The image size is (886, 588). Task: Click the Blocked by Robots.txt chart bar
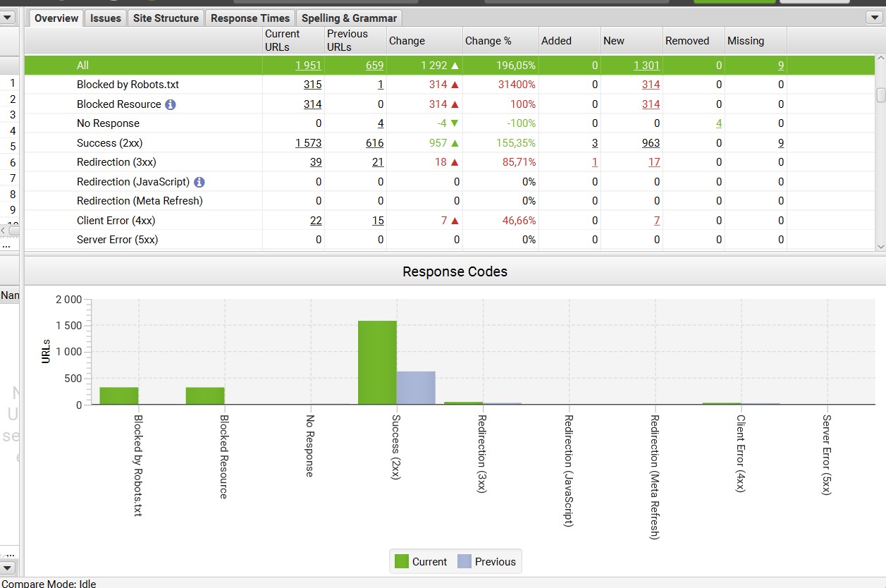[x=118, y=396]
